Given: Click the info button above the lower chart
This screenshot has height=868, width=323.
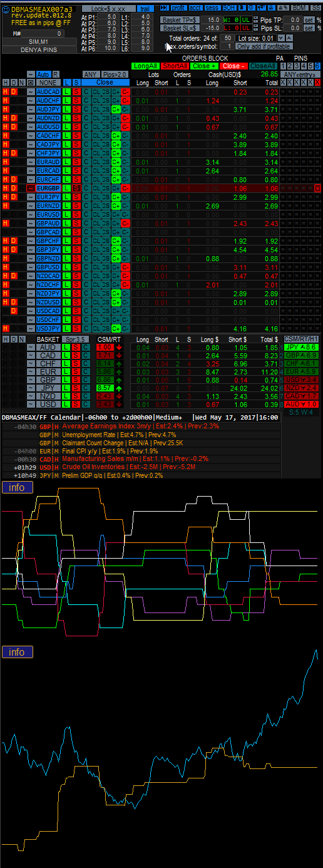Looking at the screenshot, I should 17,652.
